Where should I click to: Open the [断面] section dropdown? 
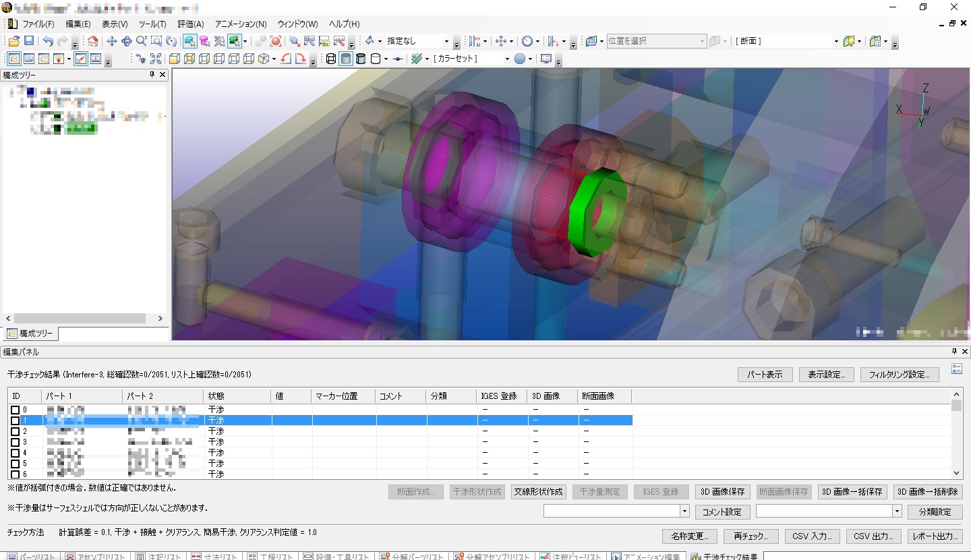(836, 41)
